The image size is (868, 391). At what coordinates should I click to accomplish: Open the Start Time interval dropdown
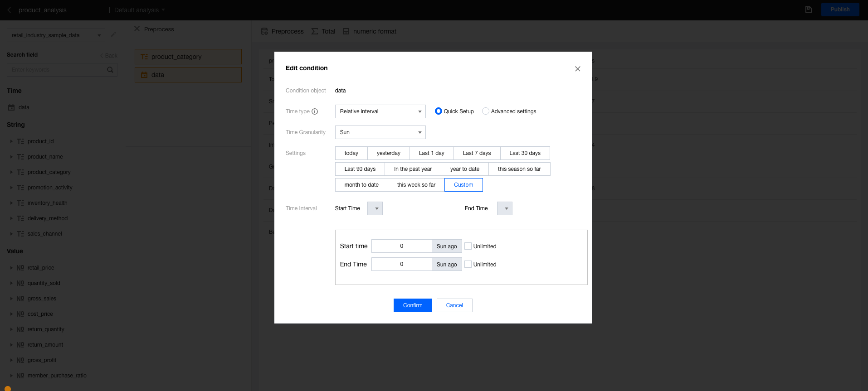pos(375,208)
